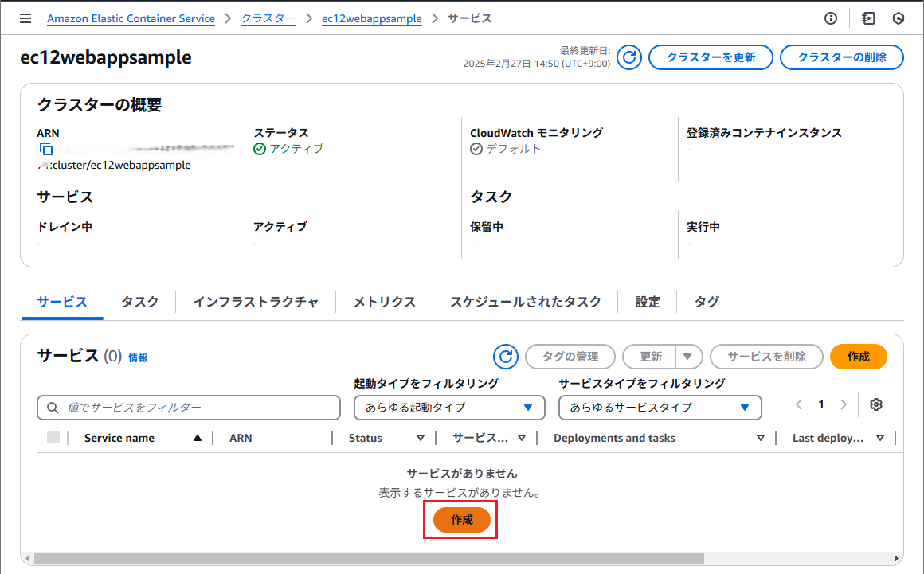Go to next page of services

(x=844, y=404)
